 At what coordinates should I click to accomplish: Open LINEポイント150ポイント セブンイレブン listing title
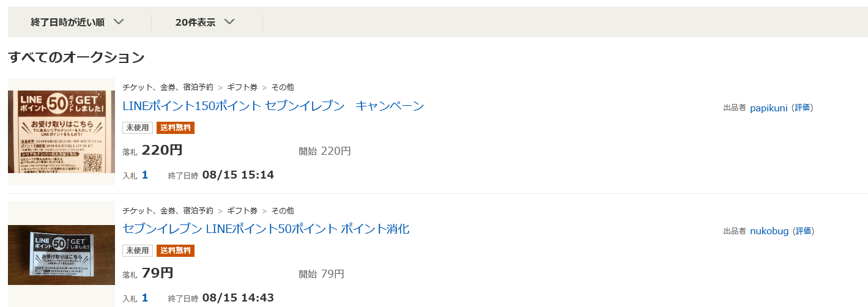pyautogui.click(x=273, y=106)
